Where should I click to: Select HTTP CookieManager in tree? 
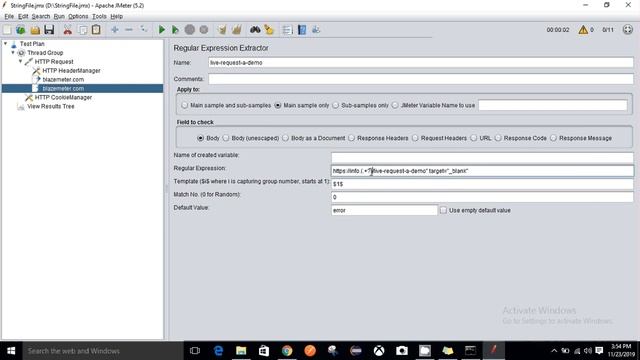tap(63, 98)
